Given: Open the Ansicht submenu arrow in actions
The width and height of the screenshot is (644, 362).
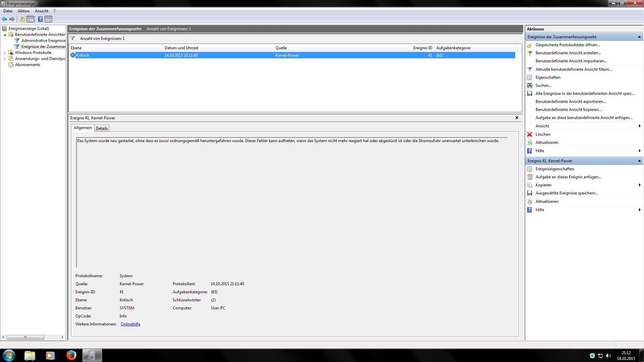Looking at the screenshot, I should [640, 126].
